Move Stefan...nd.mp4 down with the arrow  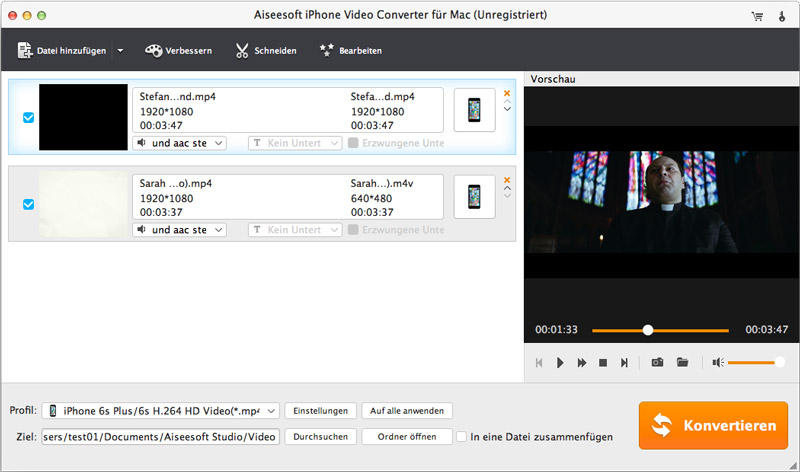507,109
